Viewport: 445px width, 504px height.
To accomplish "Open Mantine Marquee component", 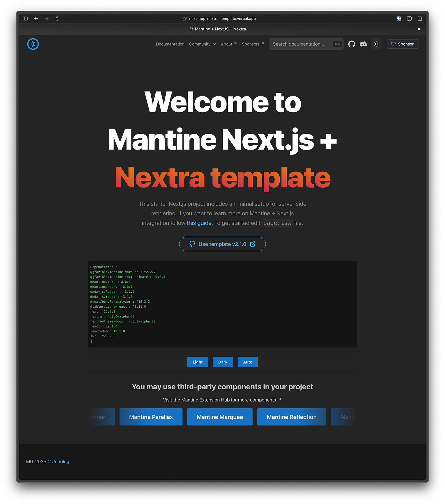I will coord(220,417).
